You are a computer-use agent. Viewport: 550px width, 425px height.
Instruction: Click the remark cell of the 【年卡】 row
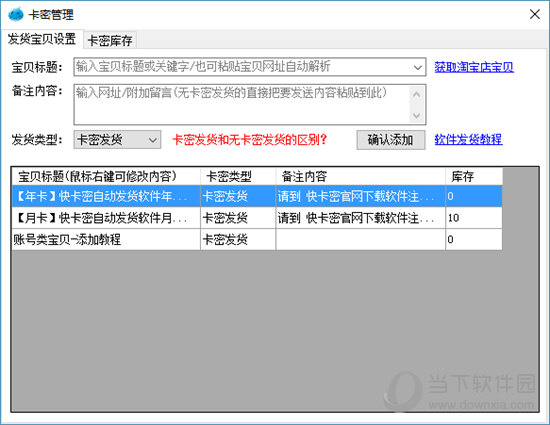(360, 196)
